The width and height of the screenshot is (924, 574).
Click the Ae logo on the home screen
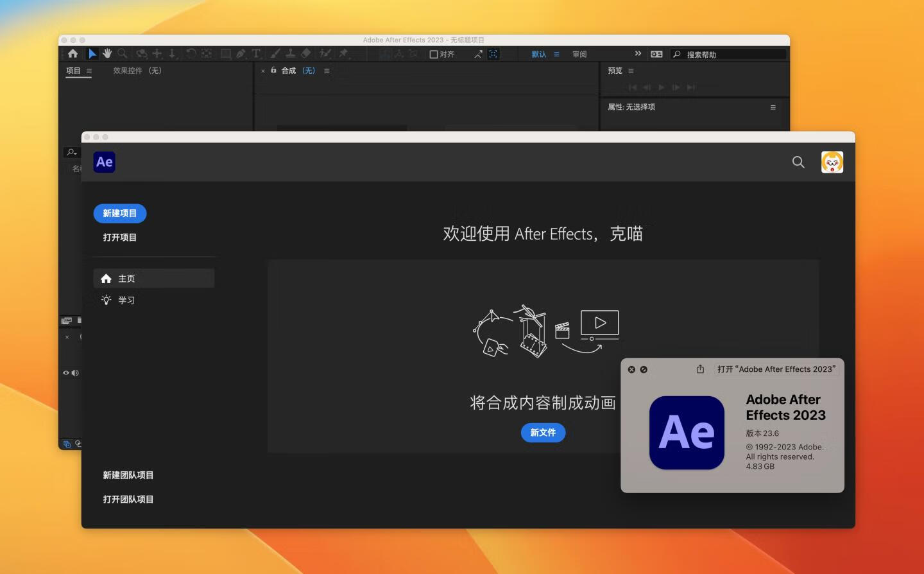105,162
